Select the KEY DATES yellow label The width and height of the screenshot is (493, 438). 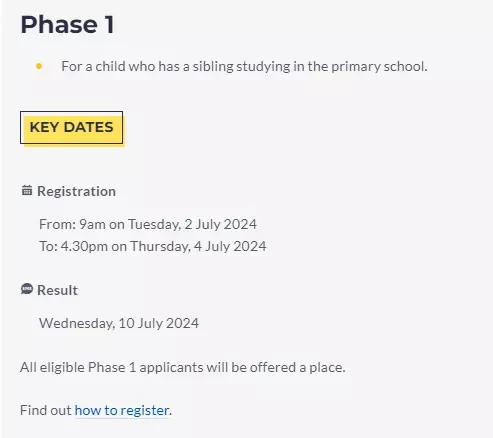[71, 127]
